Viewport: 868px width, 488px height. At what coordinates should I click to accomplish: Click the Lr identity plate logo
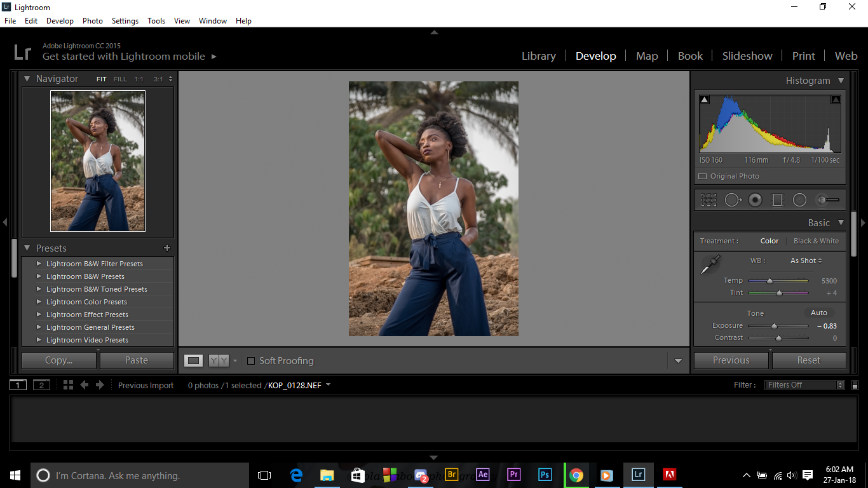pyautogui.click(x=22, y=52)
